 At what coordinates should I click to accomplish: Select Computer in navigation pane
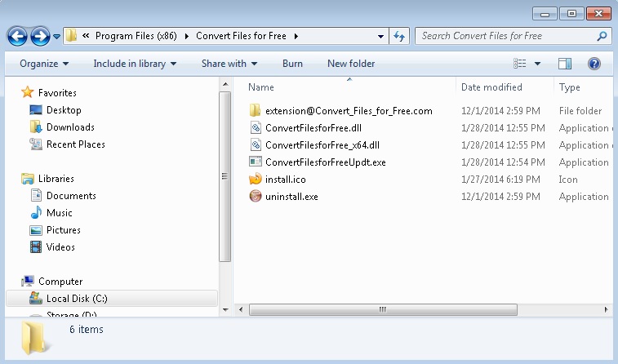[x=60, y=282]
